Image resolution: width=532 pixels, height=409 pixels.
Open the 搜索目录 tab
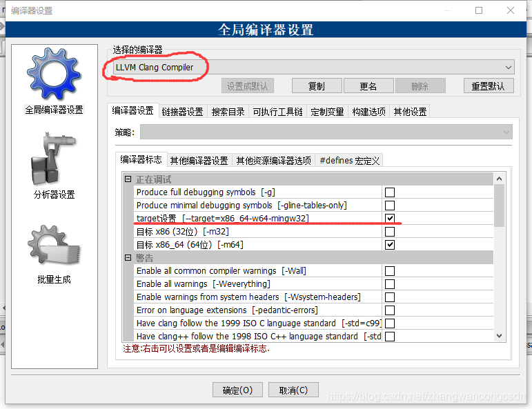228,112
